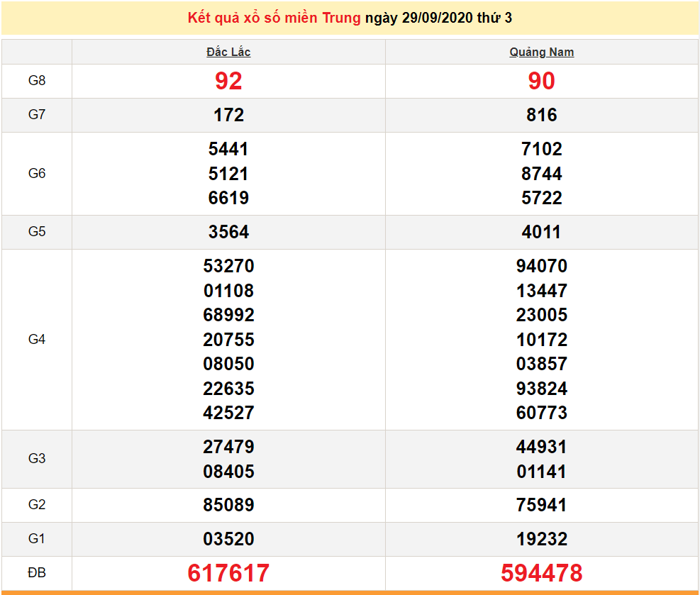700x595 pixels.
Task: Select the G6 number 5121
Action: 228,174
